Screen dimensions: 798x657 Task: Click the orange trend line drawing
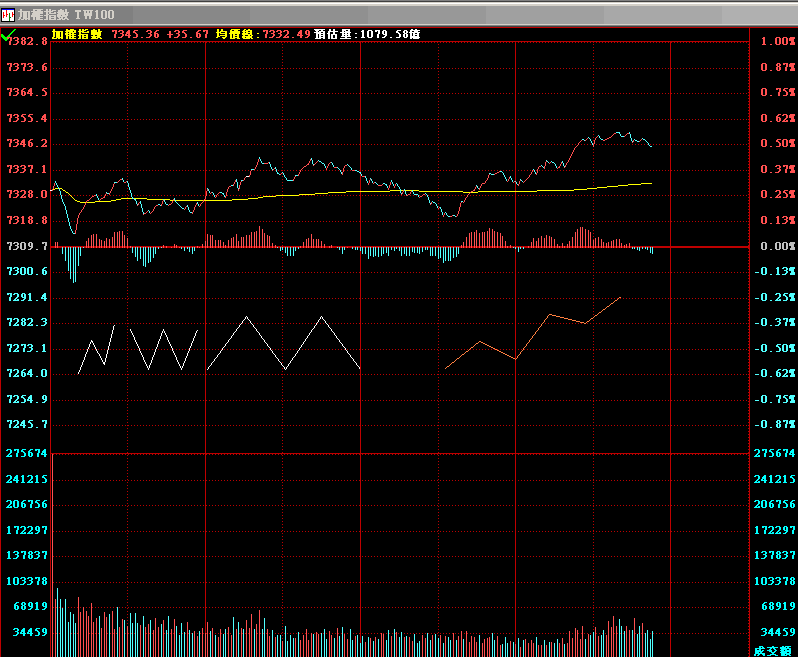pyautogui.click(x=549, y=316)
